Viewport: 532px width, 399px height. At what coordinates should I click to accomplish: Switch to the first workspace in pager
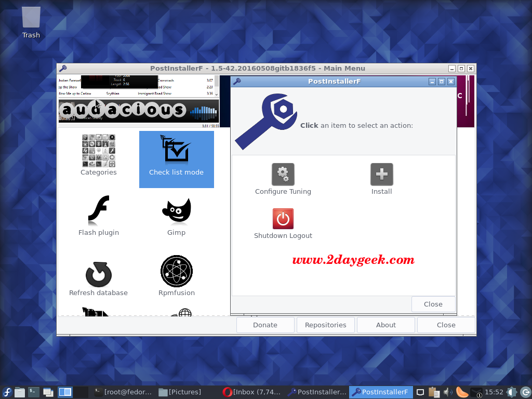[65, 392]
